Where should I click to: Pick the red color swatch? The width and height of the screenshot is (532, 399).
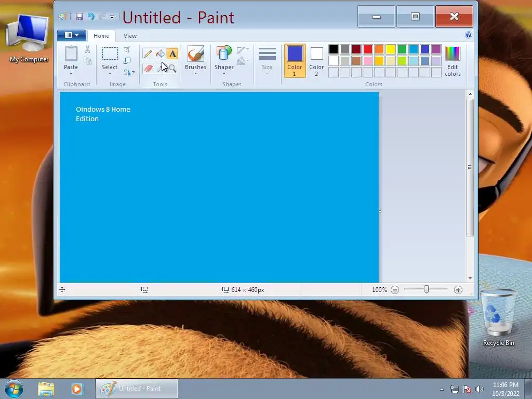click(368, 49)
